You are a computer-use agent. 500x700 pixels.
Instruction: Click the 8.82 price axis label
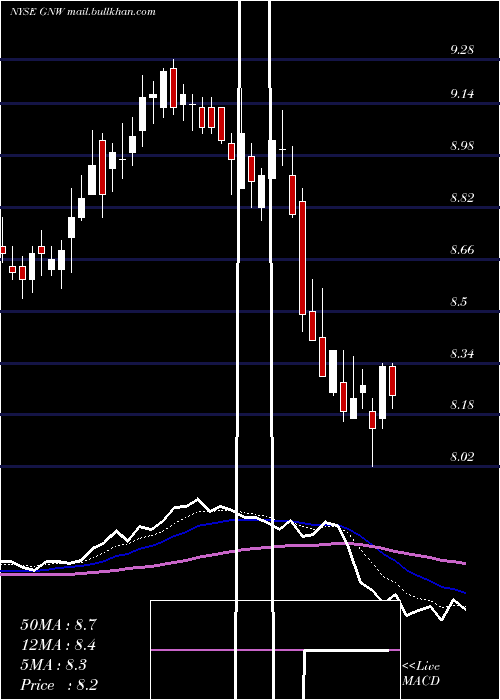pyautogui.click(x=461, y=197)
